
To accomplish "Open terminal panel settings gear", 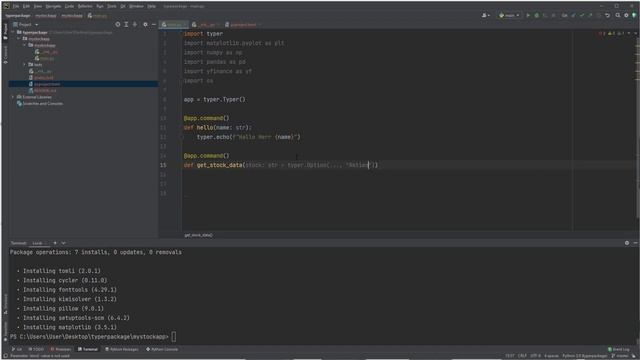I will click(627, 243).
